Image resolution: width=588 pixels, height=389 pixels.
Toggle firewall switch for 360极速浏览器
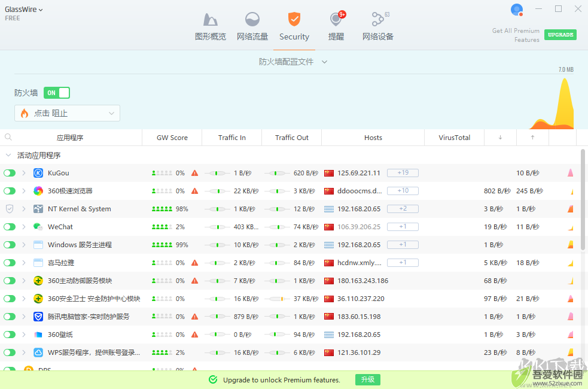[10, 191]
